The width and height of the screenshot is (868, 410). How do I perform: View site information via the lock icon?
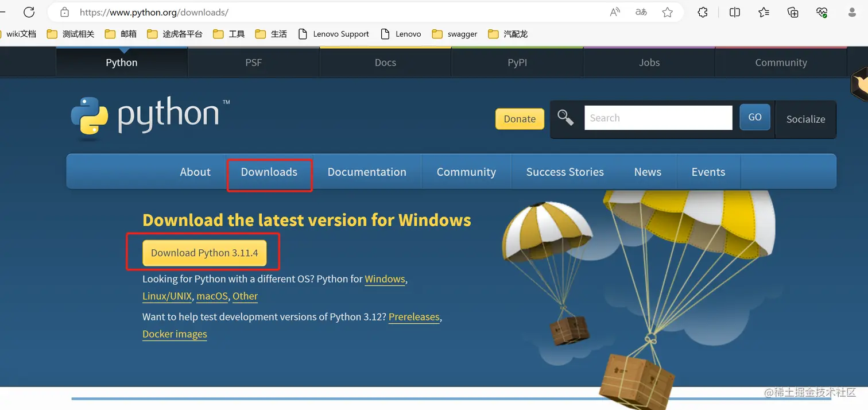click(64, 12)
